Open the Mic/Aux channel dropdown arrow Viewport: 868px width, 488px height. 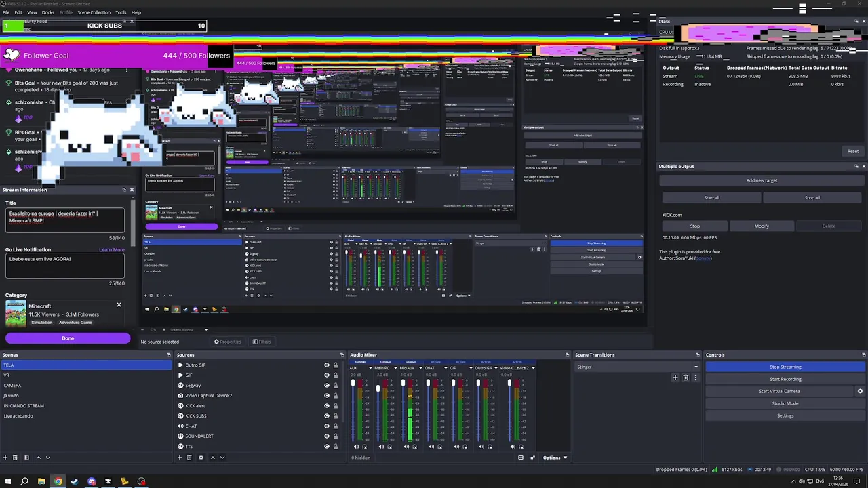[x=420, y=368]
